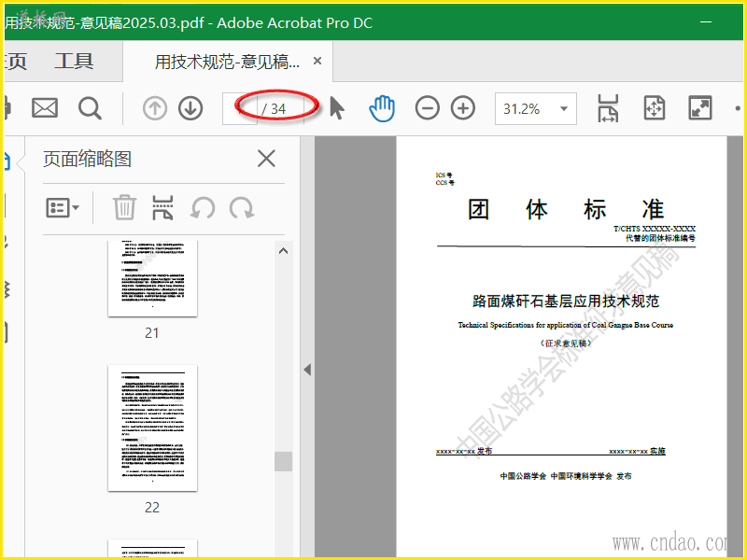The image size is (747, 560).
Task: Go to previous page arrow
Action: (155, 108)
